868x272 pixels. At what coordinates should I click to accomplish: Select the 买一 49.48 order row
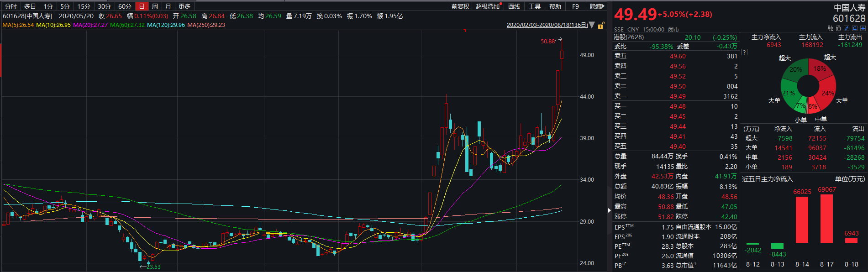click(x=675, y=106)
